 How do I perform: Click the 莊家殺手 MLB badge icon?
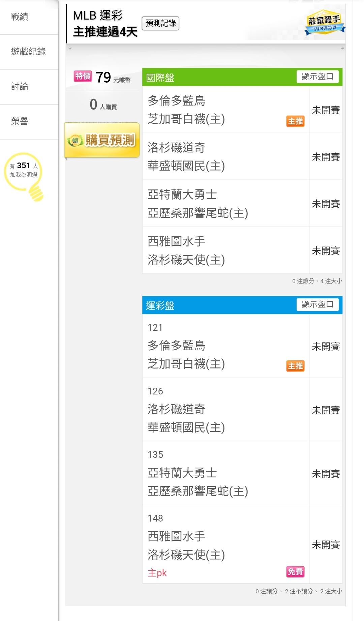[324, 23]
